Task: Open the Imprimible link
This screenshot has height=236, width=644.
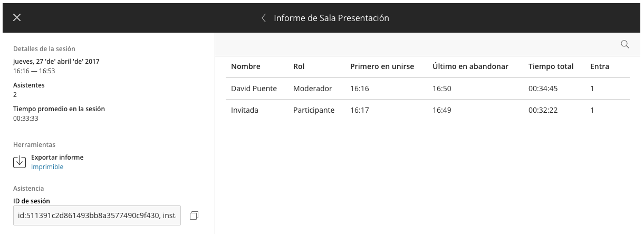Action: [x=47, y=167]
